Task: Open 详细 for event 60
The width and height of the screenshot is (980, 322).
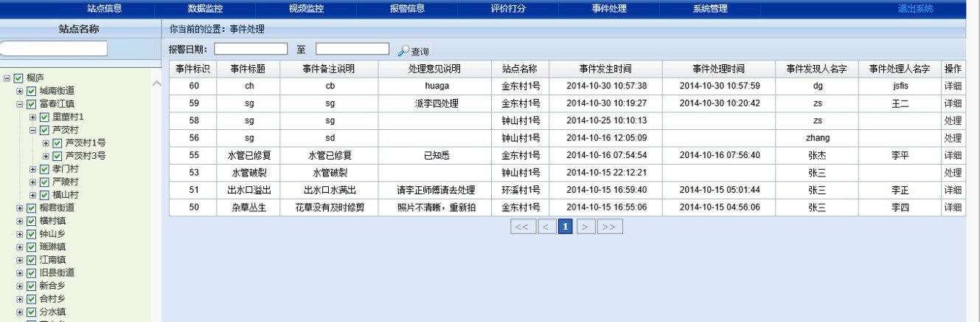Action: coord(953,86)
